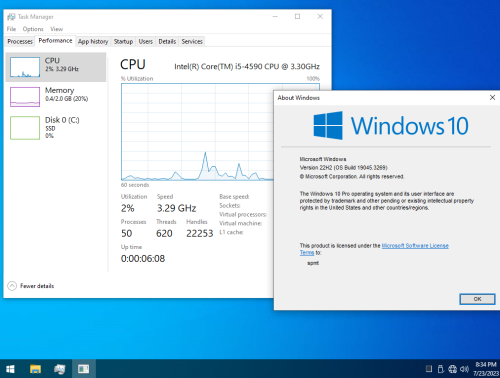500x378 pixels.
Task: Click the Task Manager taskbar icon
Action: point(59,369)
